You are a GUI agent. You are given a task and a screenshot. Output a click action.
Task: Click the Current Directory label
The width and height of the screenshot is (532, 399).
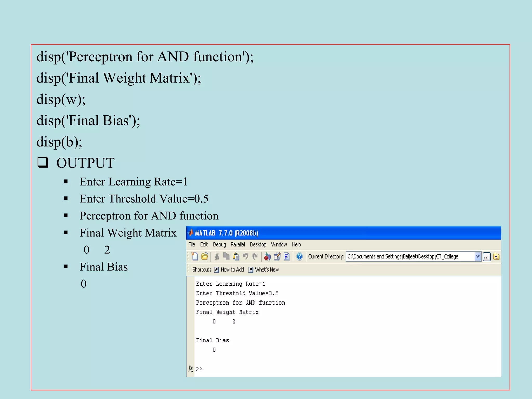click(326, 257)
